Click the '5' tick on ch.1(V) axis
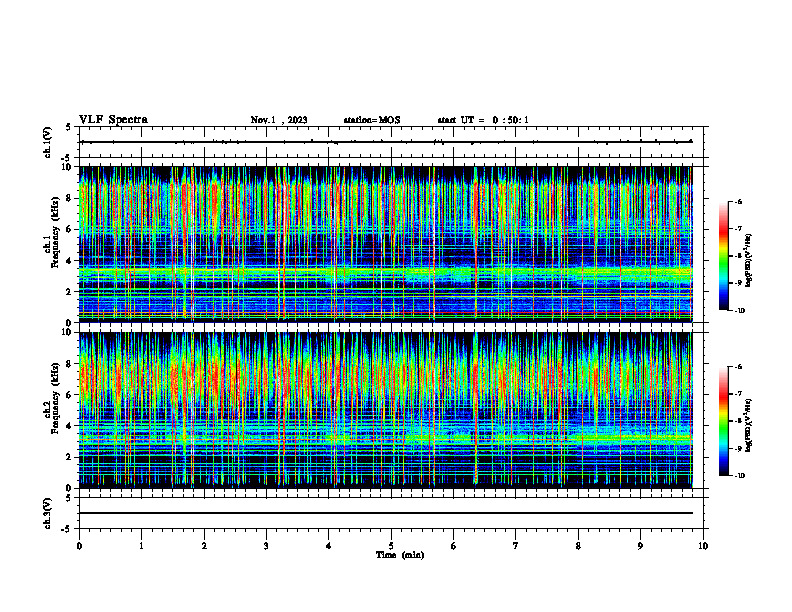 pos(70,127)
